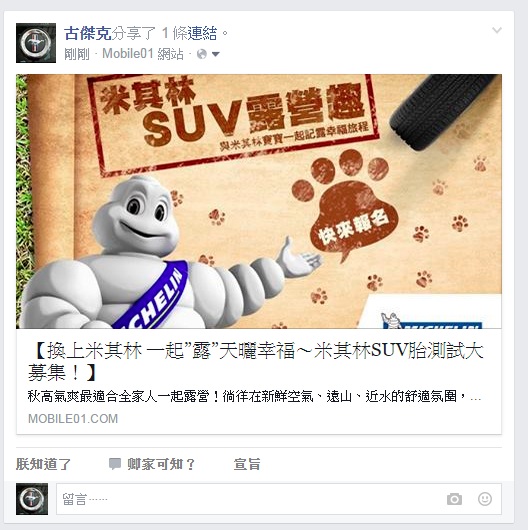Click the 朕知道了 like button
Viewport: 528px width, 530px height.
pyautogui.click(x=43, y=464)
